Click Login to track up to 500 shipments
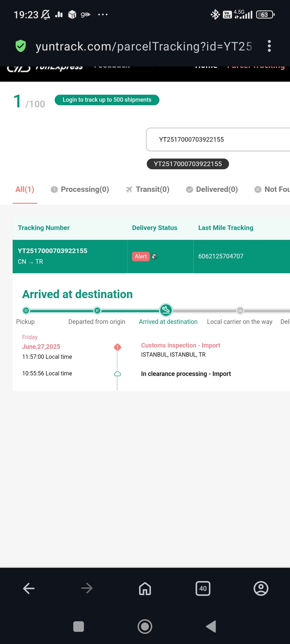Screen dimensions: 290x644 tap(107, 100)
